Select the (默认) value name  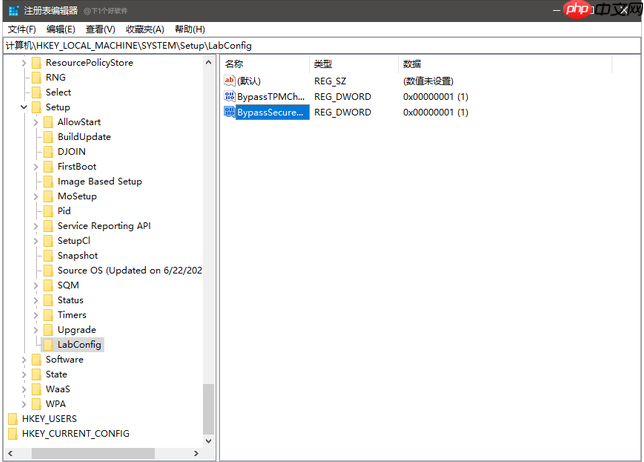point(249,81)
